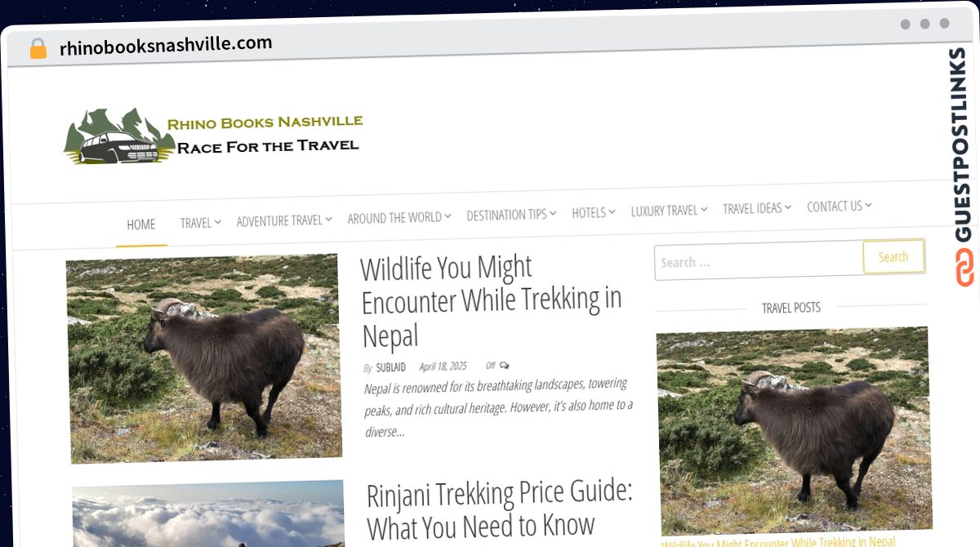This screenshot has width=980, height=547.
Task: Click the padlock icon in address bar
Action: click(38, 49)
